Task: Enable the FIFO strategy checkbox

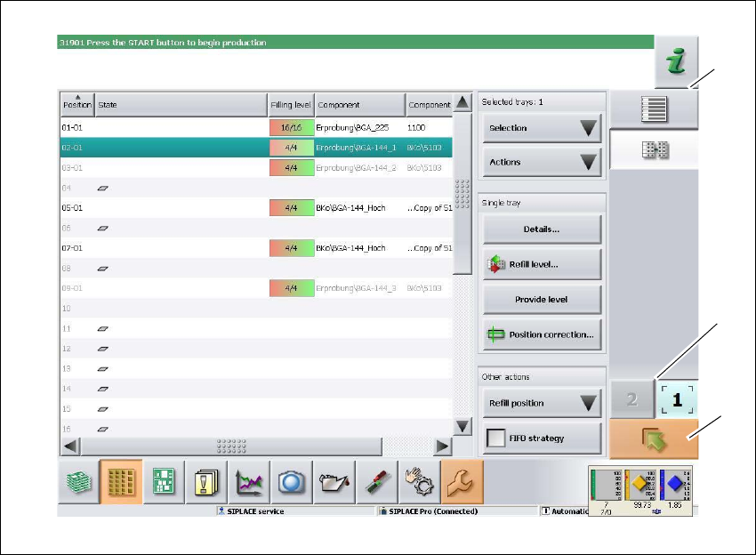Action: [x=499, y=438]
